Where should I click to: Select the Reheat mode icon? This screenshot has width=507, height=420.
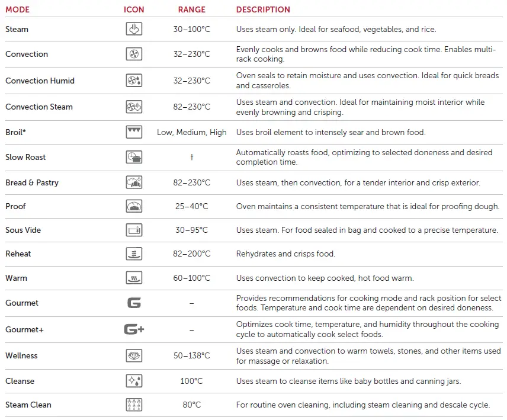click(x=134, y=254)
